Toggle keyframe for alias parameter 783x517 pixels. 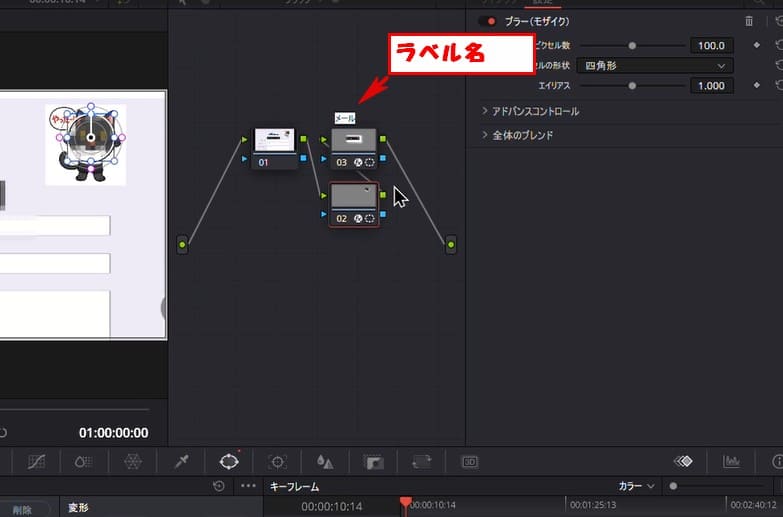pos(757,86)
